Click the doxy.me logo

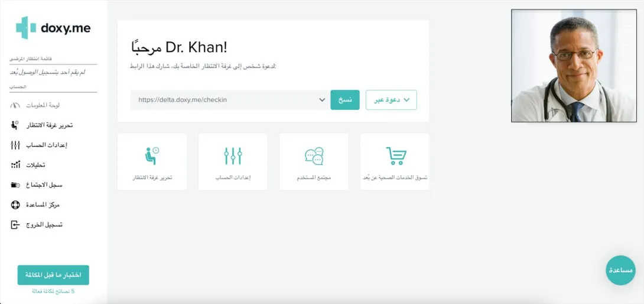point(53,28)
